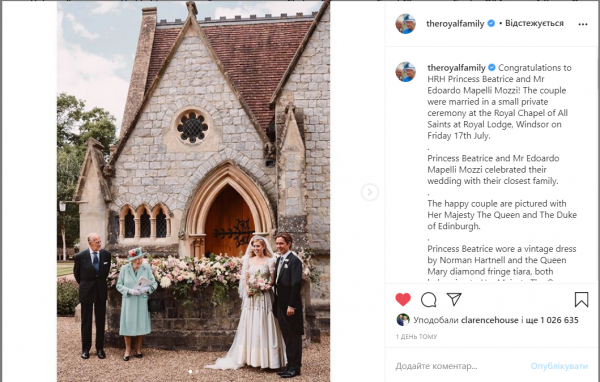The width and height of the screenshot is (600, 382).
Task: Toggle the red heart like icon
Action: (x=403, y=299)
